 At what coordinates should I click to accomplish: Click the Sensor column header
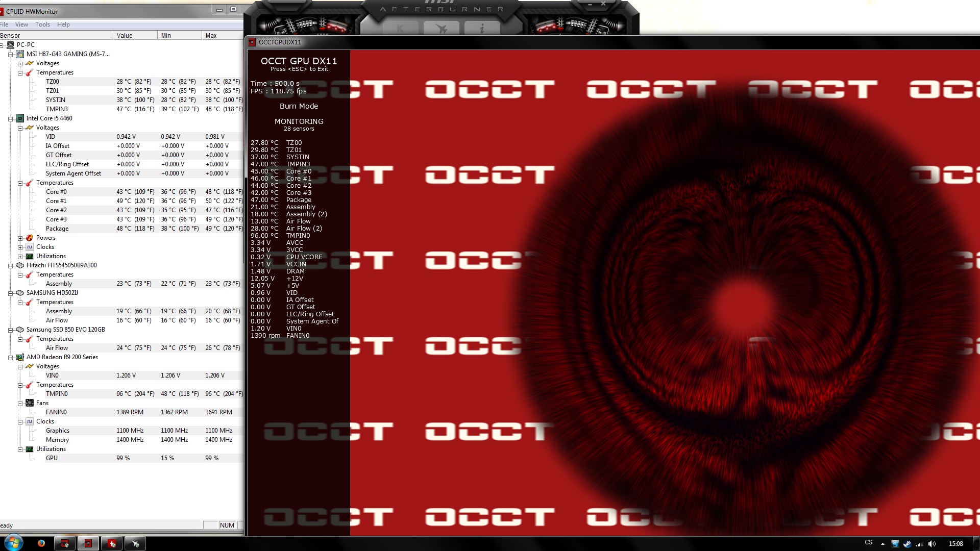click(56, 36)
